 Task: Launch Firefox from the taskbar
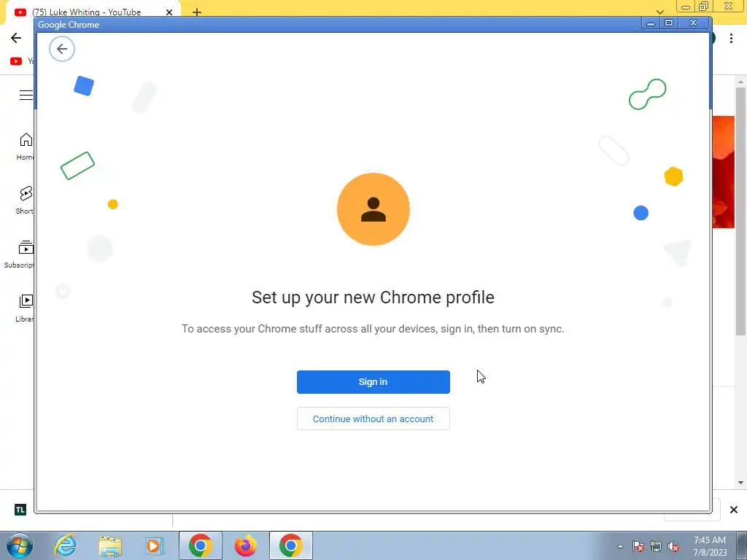(246, 545)
